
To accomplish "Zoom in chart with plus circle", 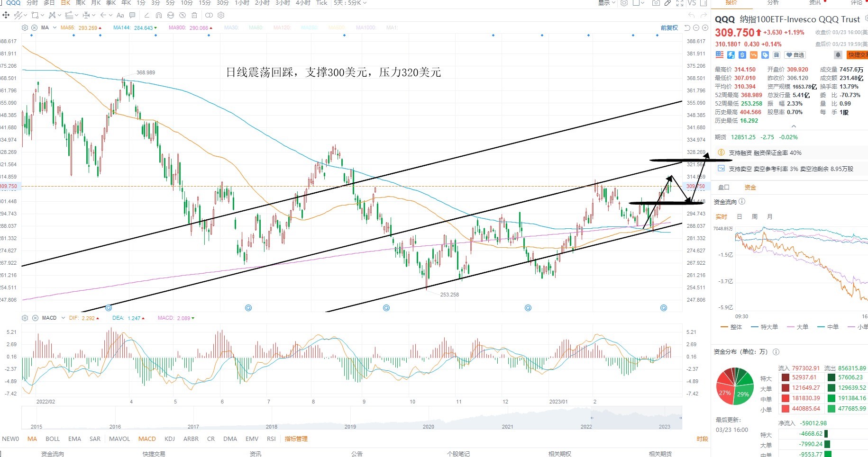I will tap(705, 27).
